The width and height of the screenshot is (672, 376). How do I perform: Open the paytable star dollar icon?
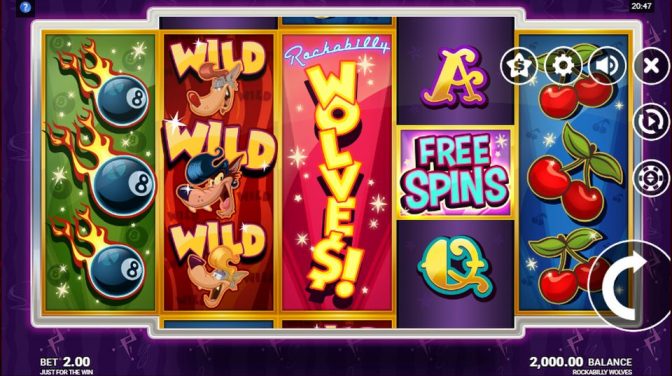pos(518,66)
